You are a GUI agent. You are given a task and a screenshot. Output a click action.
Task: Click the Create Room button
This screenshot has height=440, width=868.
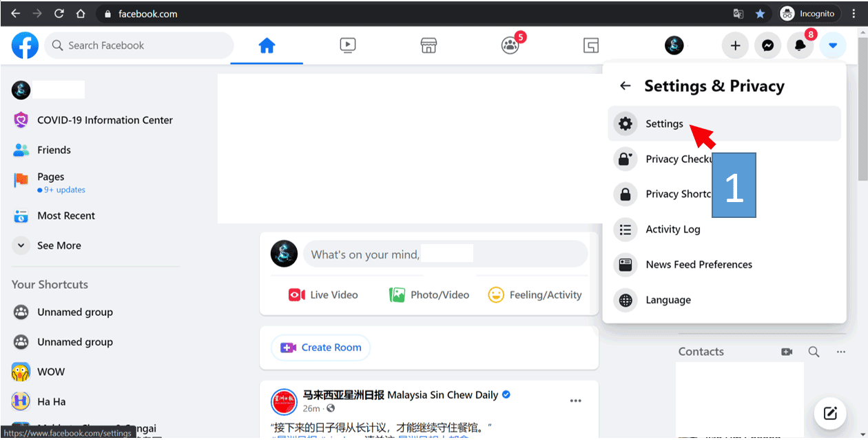(x=321, y=348)
